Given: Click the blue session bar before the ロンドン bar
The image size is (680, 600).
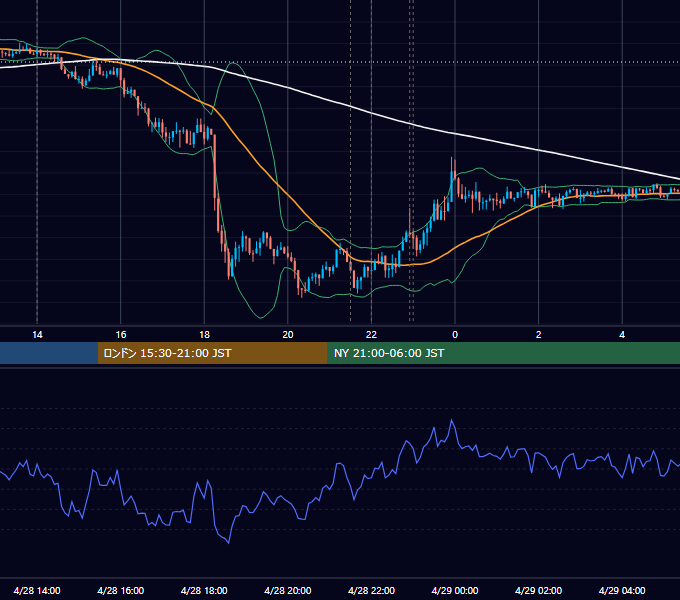Looking at the screenshot, I should click(x=49, y=353).
